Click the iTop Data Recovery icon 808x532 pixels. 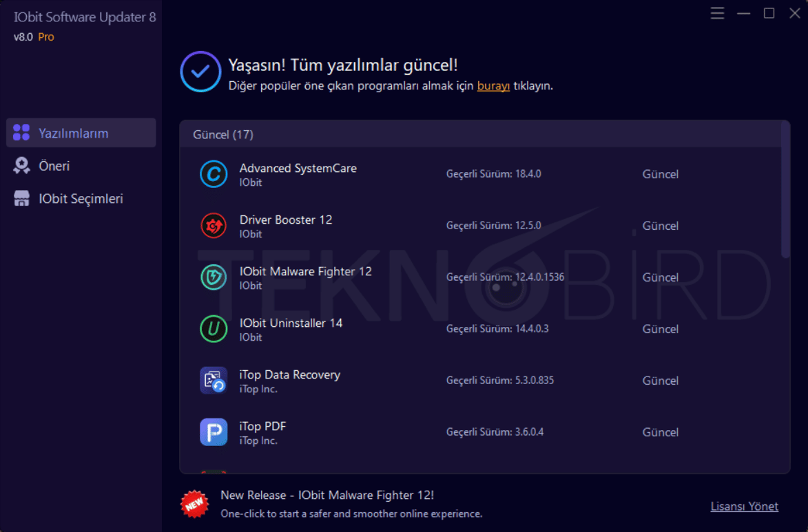point(214,380)
